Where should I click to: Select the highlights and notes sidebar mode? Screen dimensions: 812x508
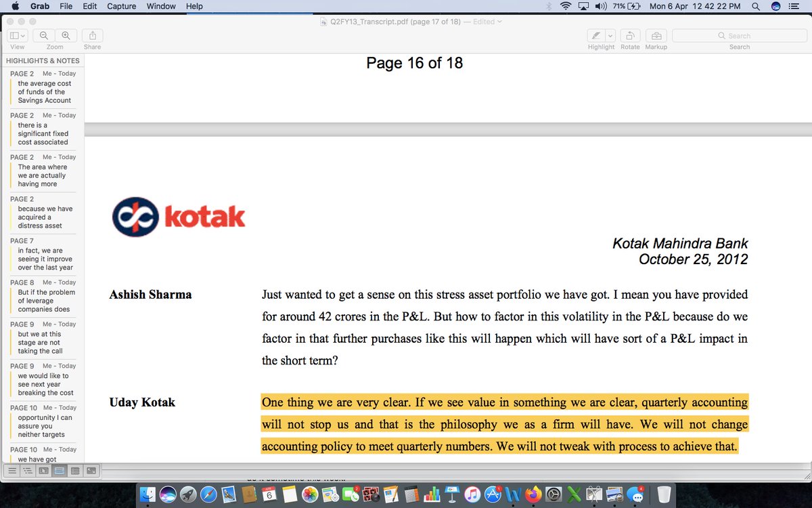(59, 470)
